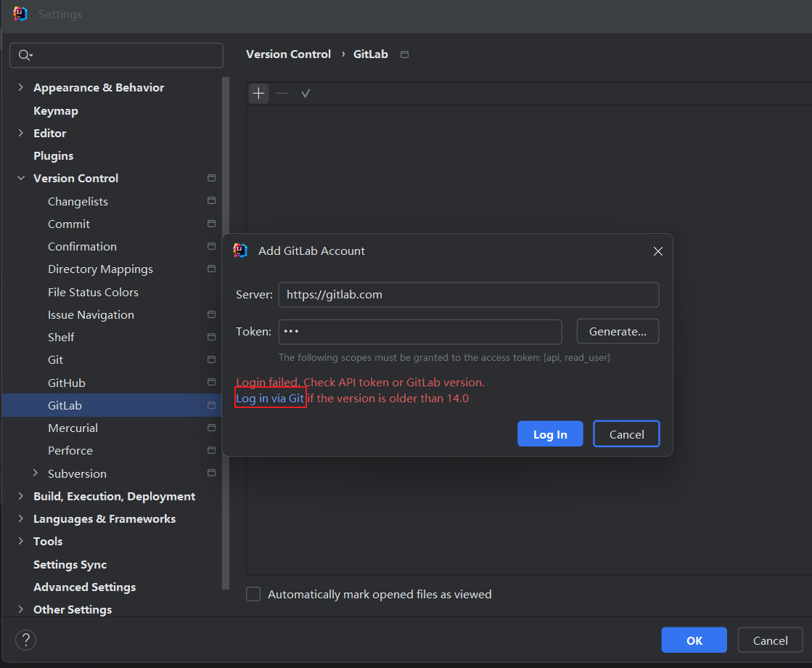
Task: Open the Keymap settings page
Action: point(55,111)
